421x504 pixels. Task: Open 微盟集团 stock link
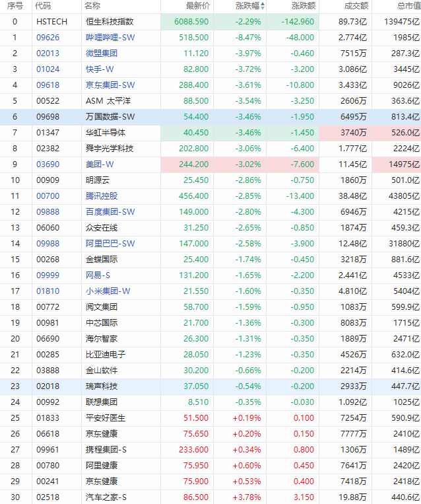click(x=102, y=54)
